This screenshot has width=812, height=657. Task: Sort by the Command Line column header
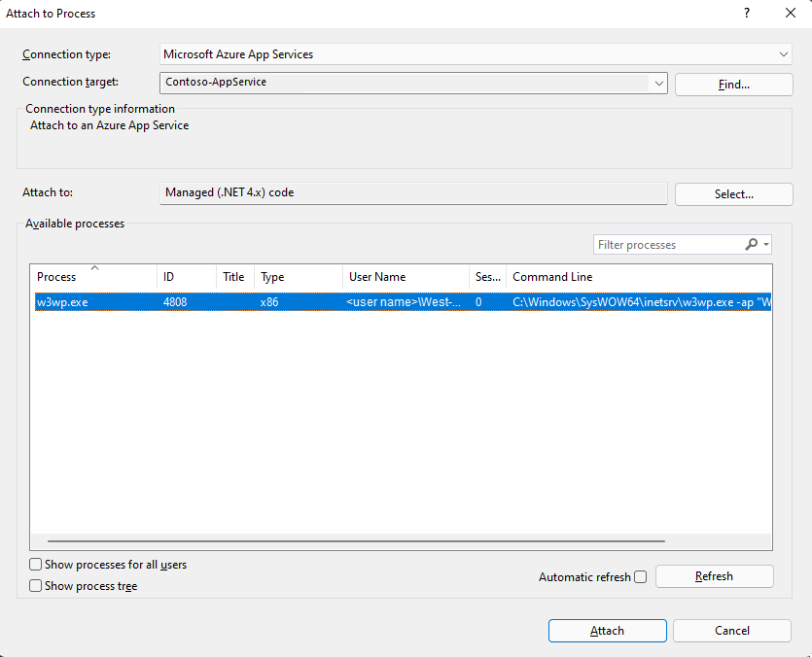click(x=639, y=277)
